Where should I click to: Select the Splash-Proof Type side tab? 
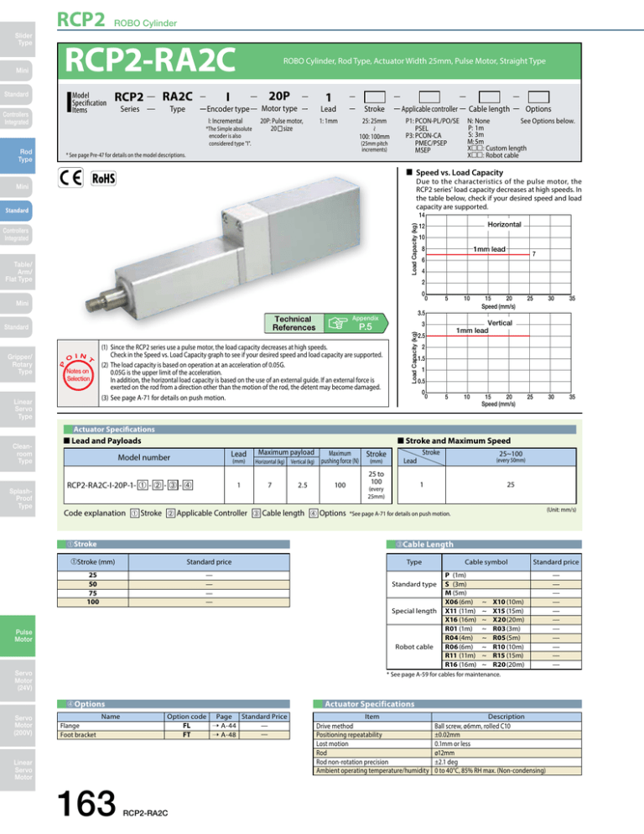(x=18, y=499)
